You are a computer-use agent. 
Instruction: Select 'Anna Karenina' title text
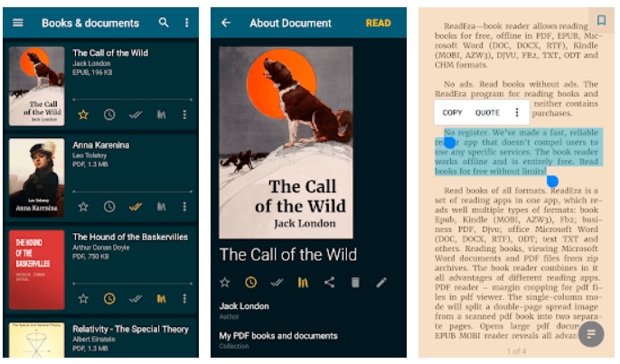(x=101, y=145)
